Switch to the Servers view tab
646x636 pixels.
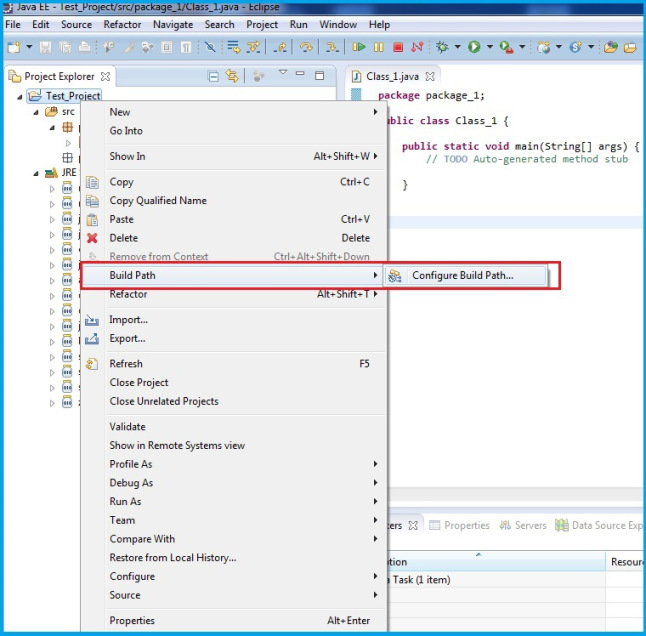(x=523, y=525)
